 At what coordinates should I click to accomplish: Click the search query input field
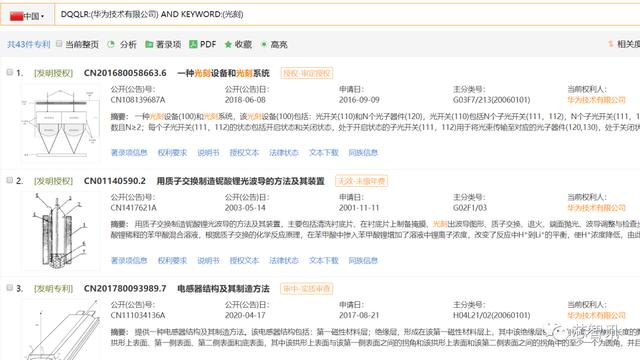pyautogui.click(x=347, y=15)
